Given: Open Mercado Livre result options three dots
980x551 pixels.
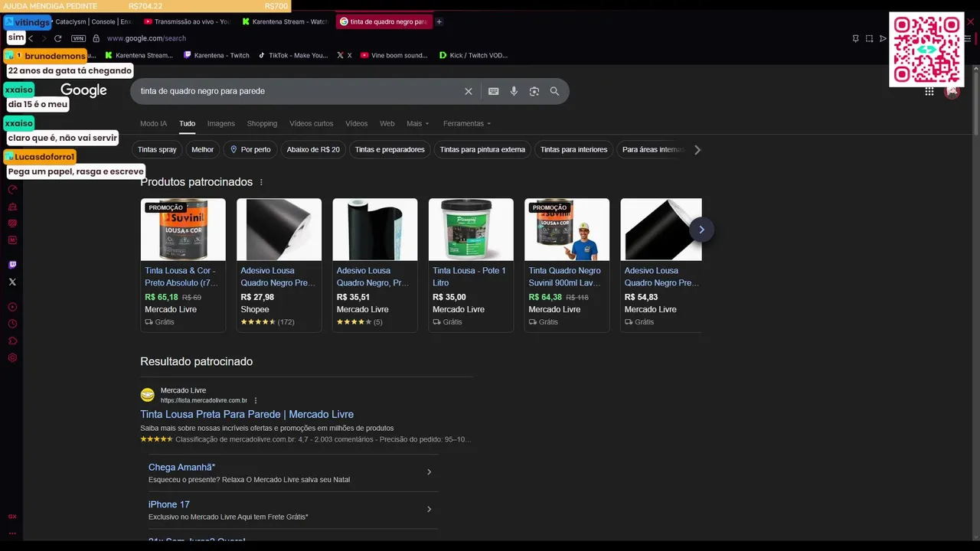Looking at the screenshot, I should pyautogui.click(x=256, y=400).
